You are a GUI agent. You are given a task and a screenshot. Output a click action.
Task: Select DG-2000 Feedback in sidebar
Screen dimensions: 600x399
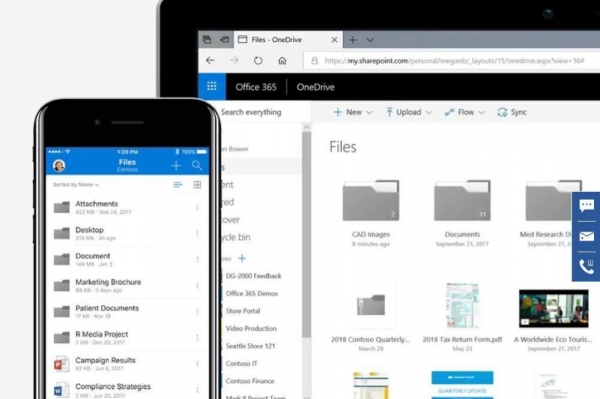point(253,276)
